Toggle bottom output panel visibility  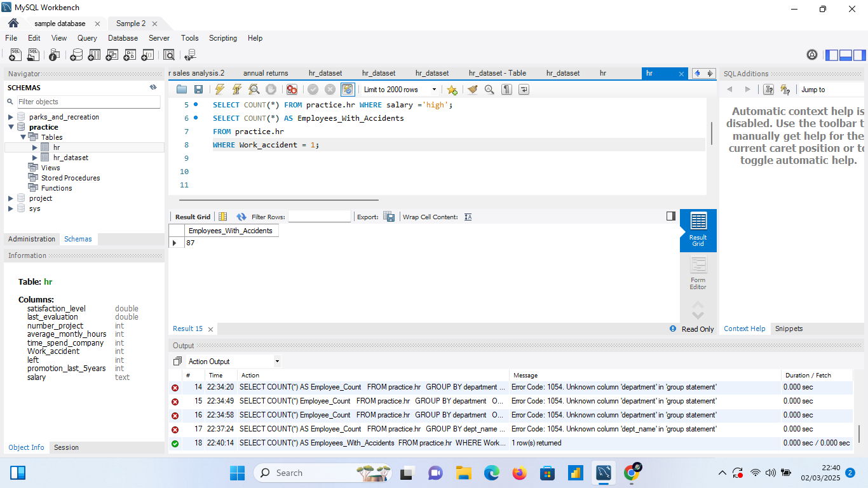coord(846,55)
